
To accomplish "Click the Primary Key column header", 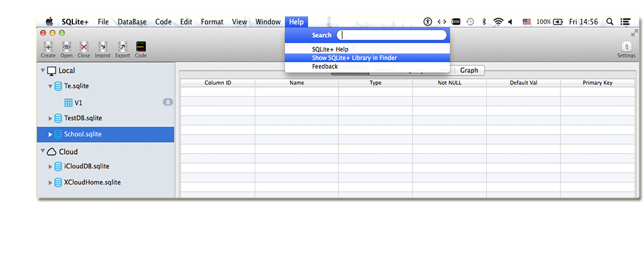I will click(x=597, y=82).
